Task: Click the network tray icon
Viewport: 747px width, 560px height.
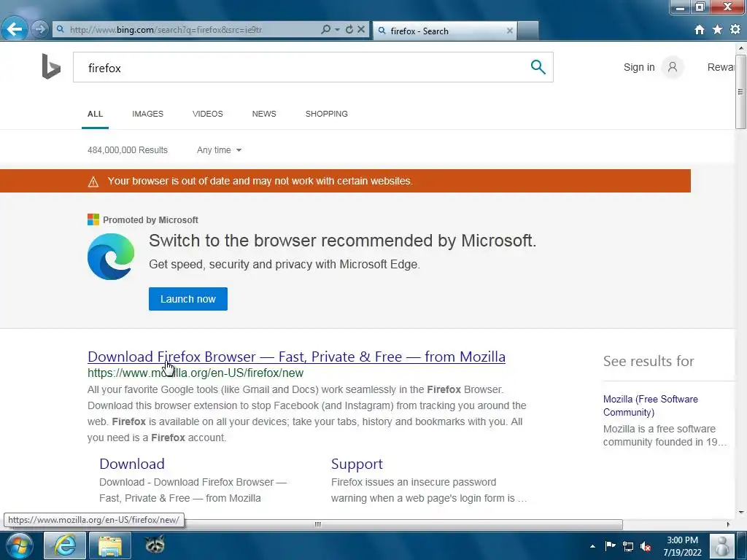Action: [628, 546]
